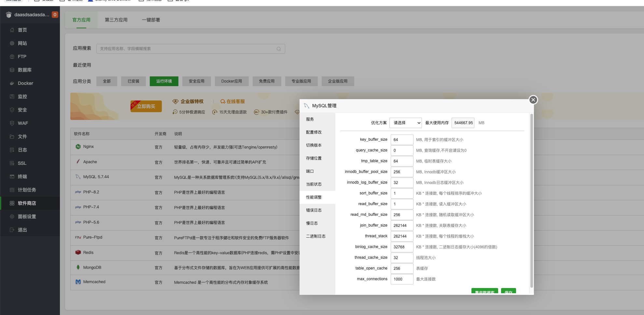Click the panel settings gear icon

(12, 217)
